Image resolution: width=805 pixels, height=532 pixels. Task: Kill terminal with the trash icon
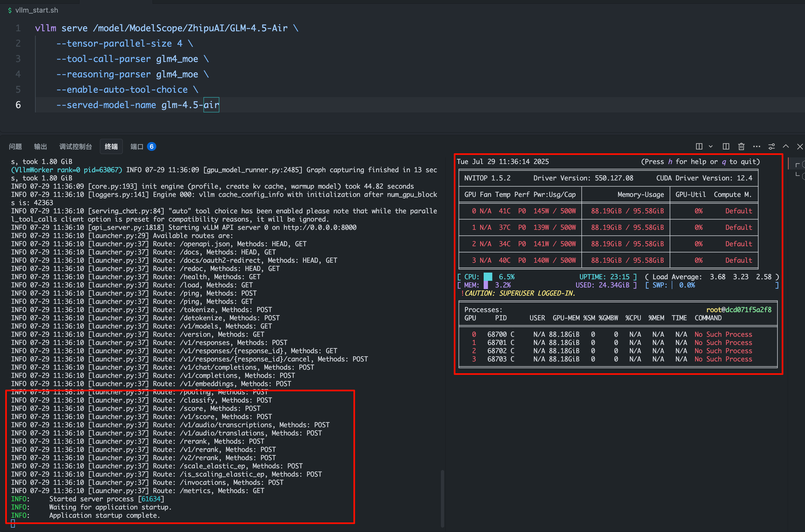(741, 146)
